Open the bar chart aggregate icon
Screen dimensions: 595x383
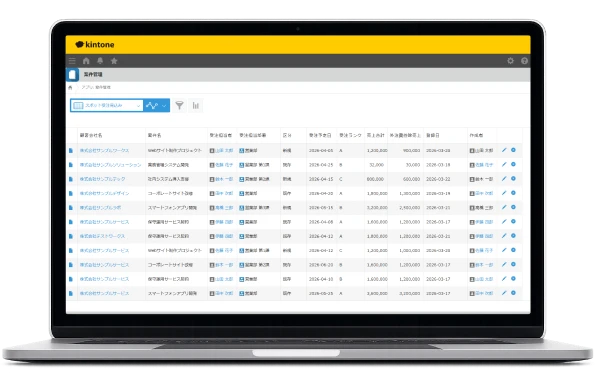(x=196, y=106)
